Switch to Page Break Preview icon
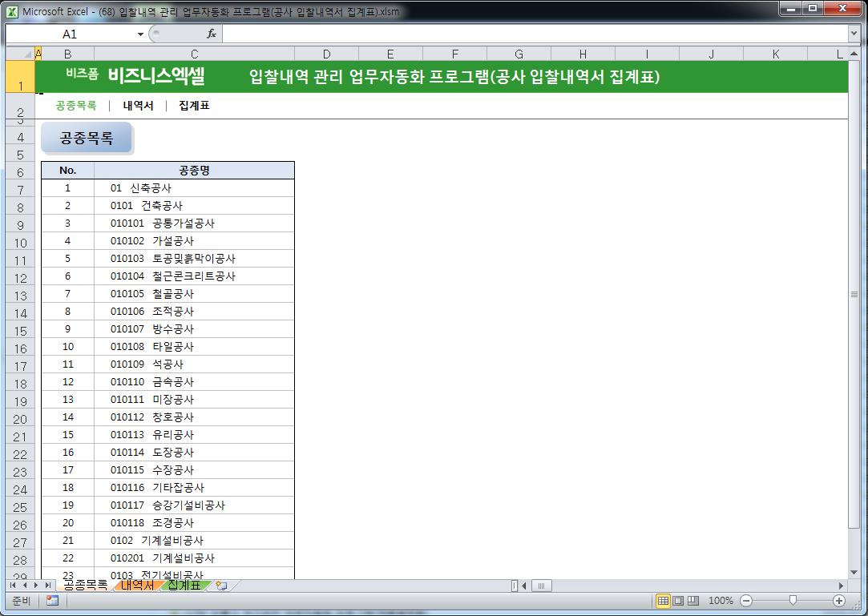This screenshot has width=868, height=616. click(x=692, y=601)
